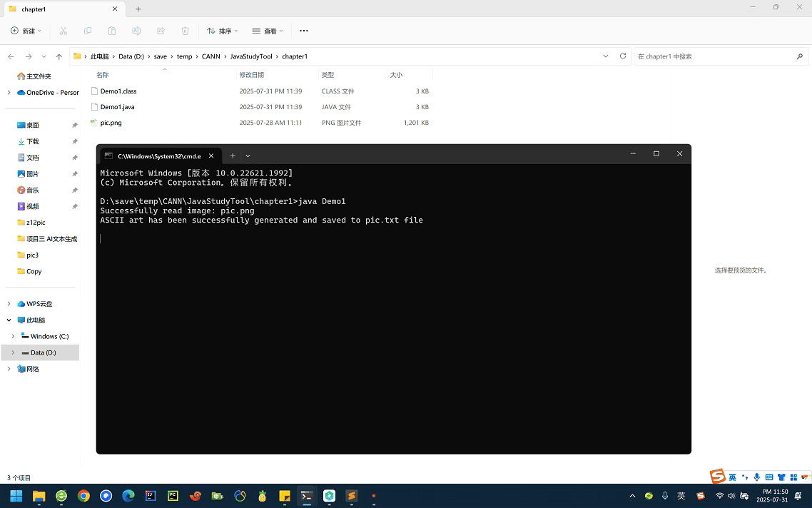Click the search magnifier icon
The image size is (812, 508).
800,56
